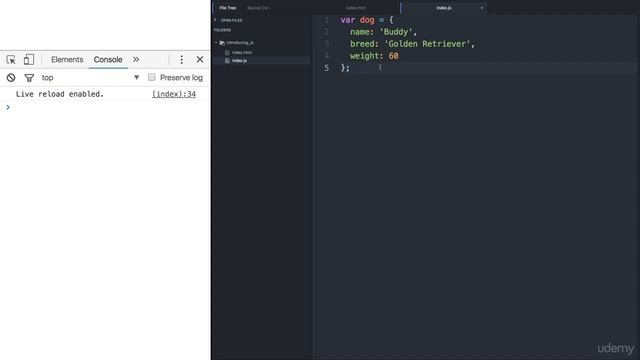
Task: Open the DevTools three-dot options menu
Action: pos(182,60)
